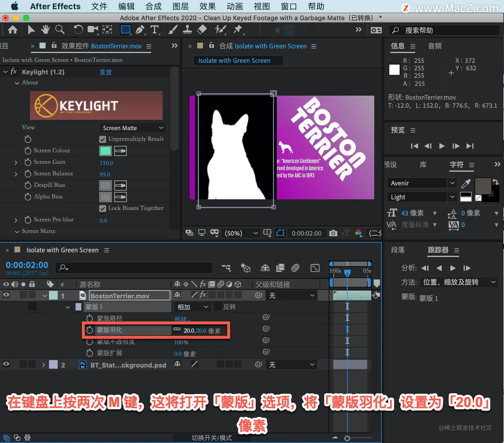Open the Light font style dropdown
The width and height of the screenshot is (504, 443).
pos(421,197)
